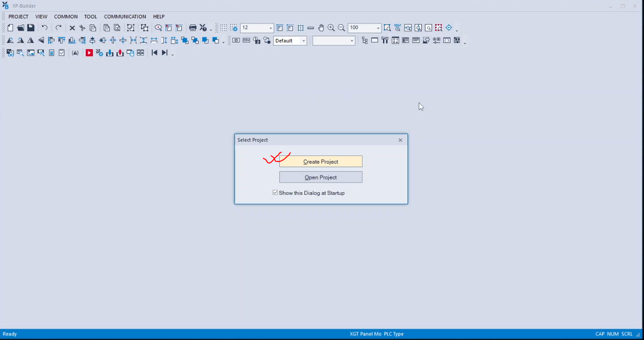Save the current project

[x=31, y=28]
